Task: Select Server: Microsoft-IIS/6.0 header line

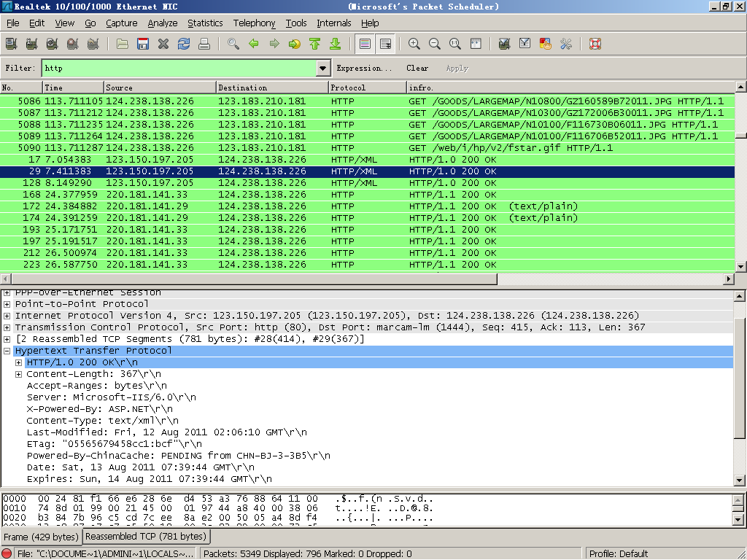Action: pyautogui.click(x=111, y=397)
